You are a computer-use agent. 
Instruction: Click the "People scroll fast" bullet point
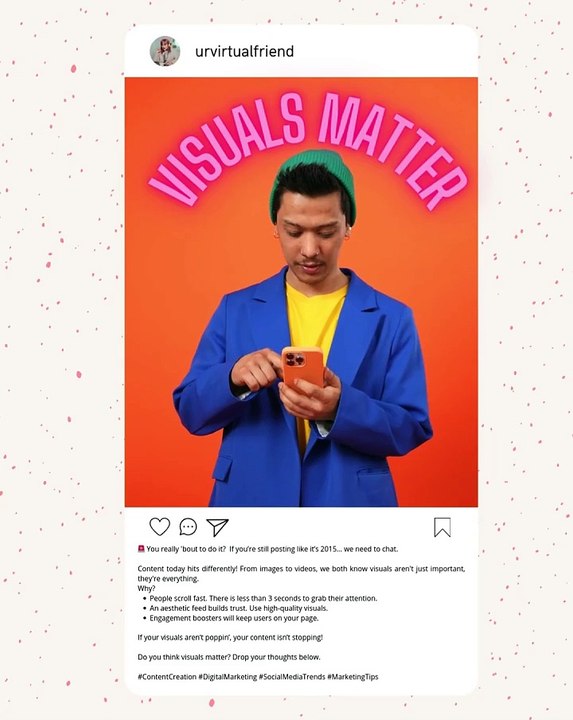263,598
